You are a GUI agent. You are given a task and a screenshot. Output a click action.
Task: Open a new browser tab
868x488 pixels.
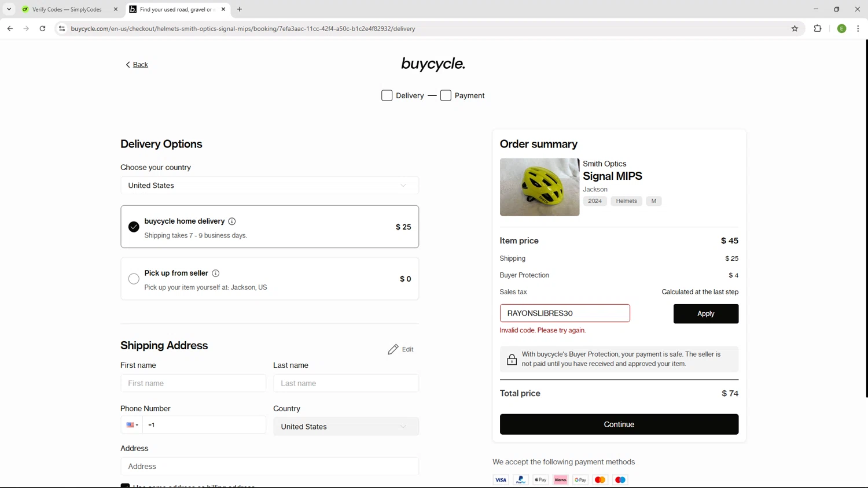(240, 9)
